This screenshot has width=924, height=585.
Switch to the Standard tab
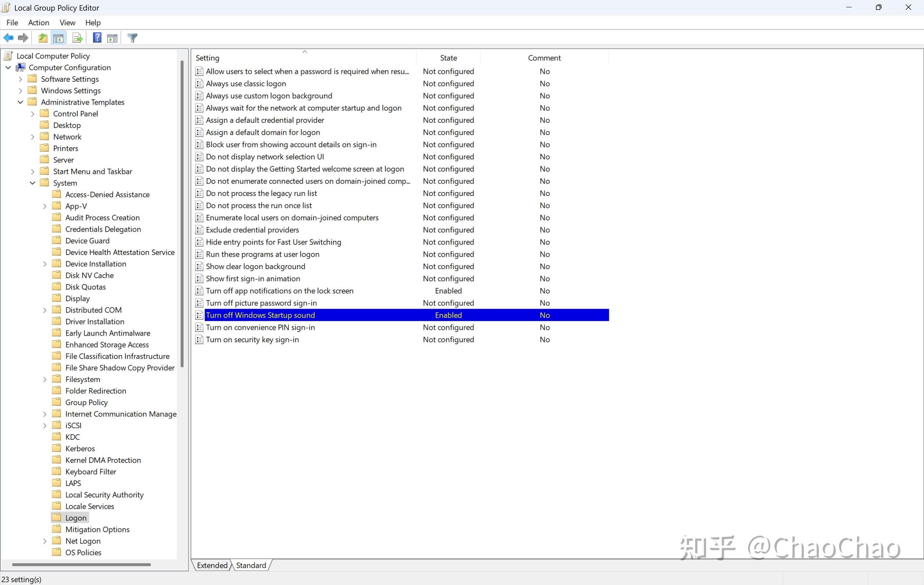[x=250, y=565]
